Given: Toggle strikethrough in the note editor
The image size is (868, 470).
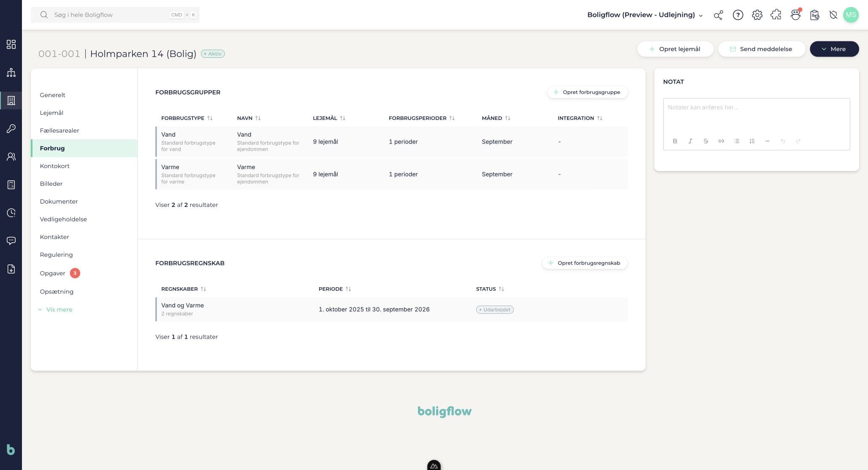Looking at the screenshot, I should [705, 141].
